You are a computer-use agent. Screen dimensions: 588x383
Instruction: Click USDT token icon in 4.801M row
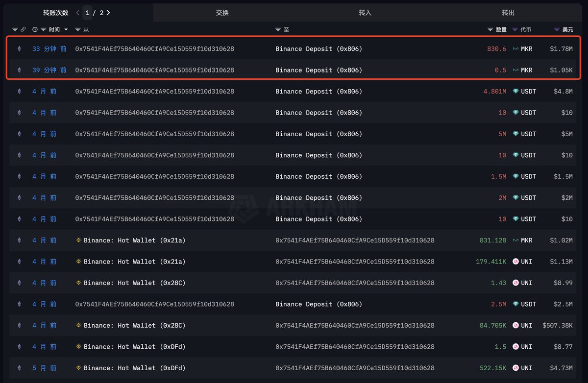(515, 92)
